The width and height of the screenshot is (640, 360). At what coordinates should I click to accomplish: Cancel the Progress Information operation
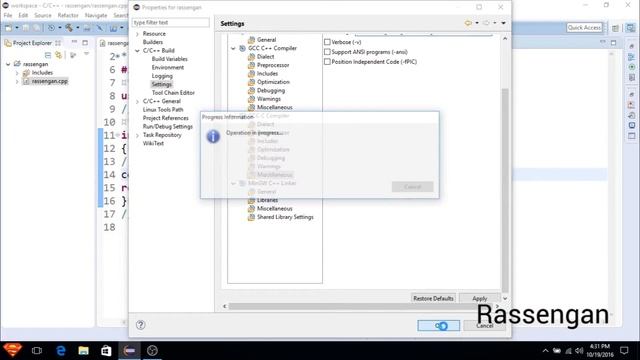pos(412,187)
